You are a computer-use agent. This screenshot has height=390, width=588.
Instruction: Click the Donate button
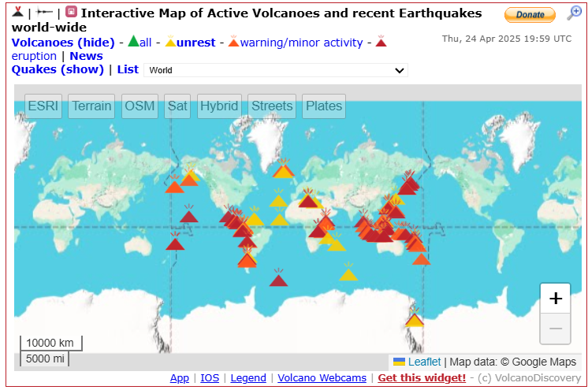[530, 15]
